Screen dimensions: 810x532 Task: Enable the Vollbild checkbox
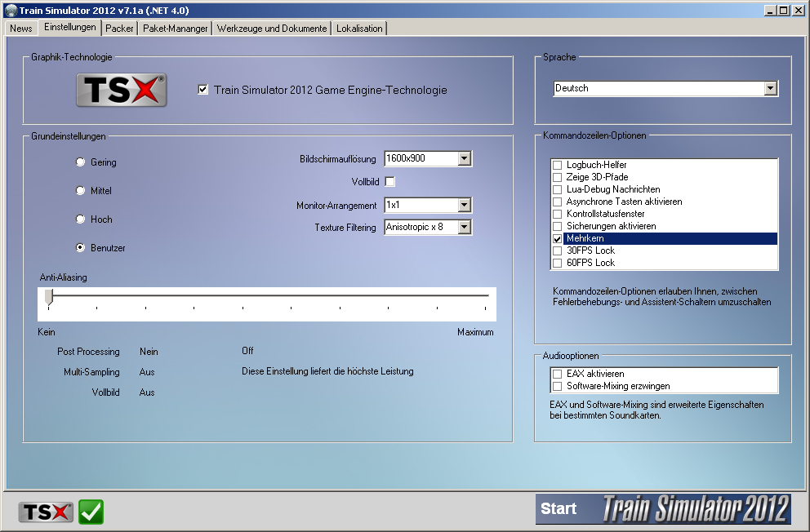point(390,182)
